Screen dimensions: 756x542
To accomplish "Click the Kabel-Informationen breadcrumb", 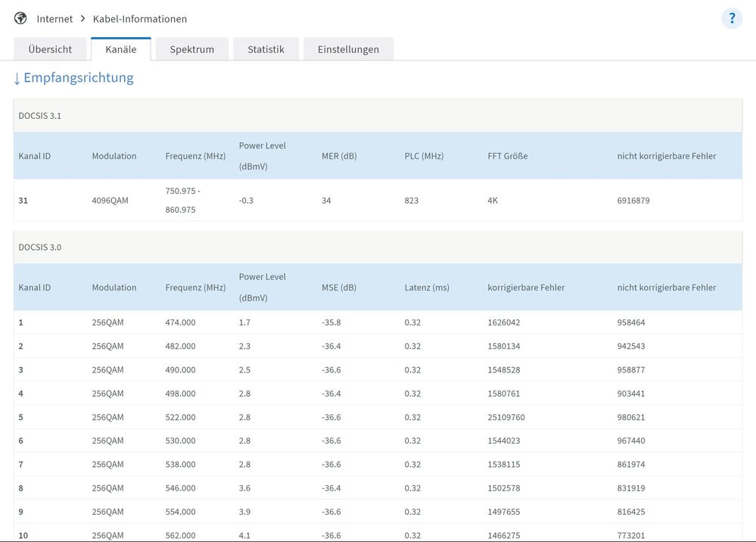I will [140, 19].
